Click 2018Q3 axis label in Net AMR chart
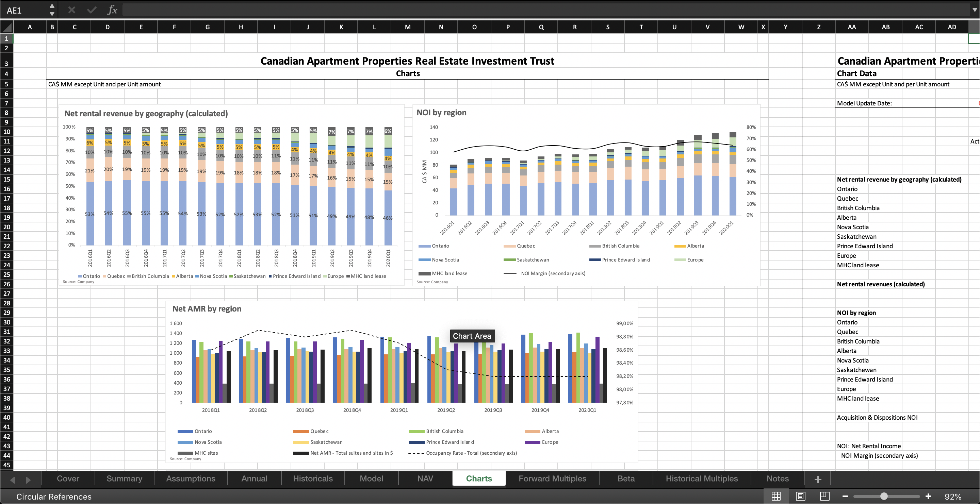The width and height of the screenshot is (980, 504). [305, 410]
